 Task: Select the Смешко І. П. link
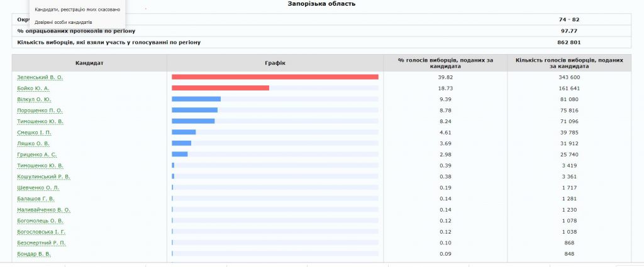[x=35, y=133]
